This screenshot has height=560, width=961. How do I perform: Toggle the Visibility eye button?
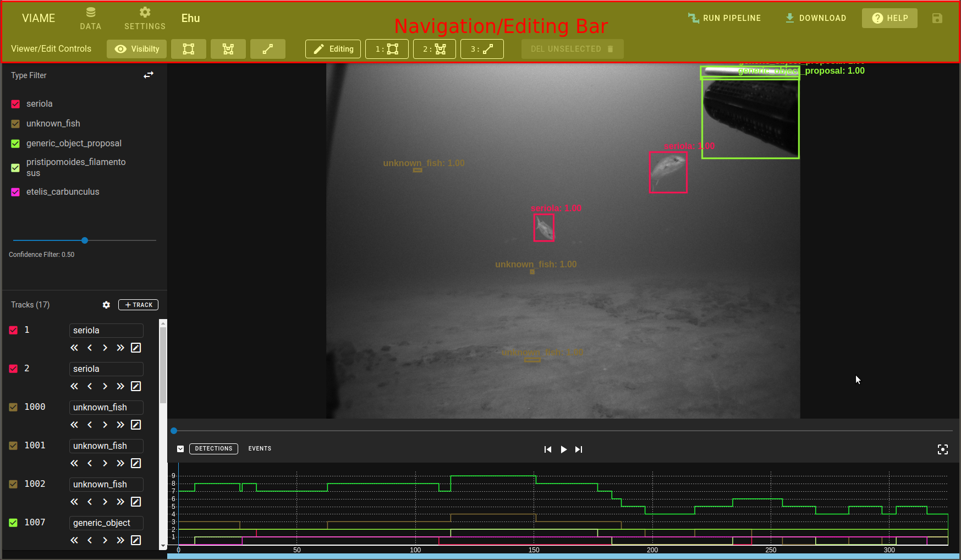pos(137,49)
